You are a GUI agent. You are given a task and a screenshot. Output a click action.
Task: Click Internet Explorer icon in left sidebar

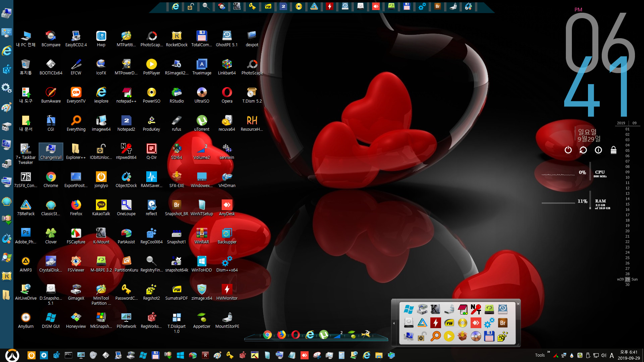click(x=6, y=51)
